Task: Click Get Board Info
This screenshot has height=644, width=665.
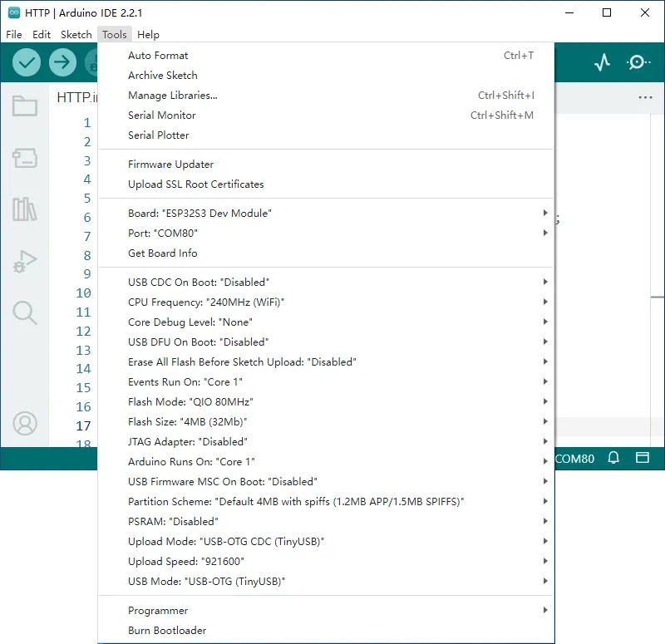Action: click(x=163, y=253)
